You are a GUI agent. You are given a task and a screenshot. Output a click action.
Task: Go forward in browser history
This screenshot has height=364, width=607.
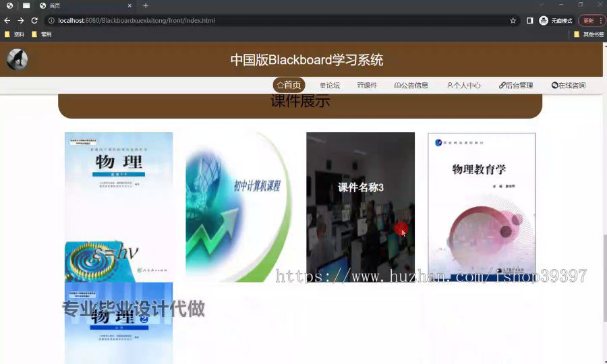21,20
